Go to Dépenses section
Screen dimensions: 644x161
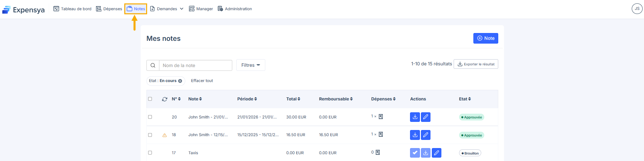pos(109,9)
